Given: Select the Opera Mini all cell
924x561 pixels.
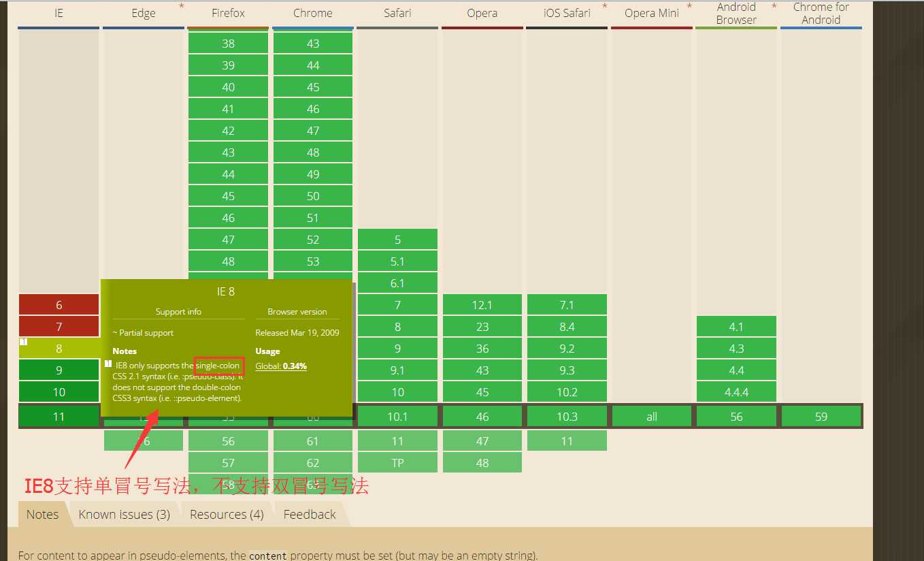Looking at the screenshot, I should 652,417.
